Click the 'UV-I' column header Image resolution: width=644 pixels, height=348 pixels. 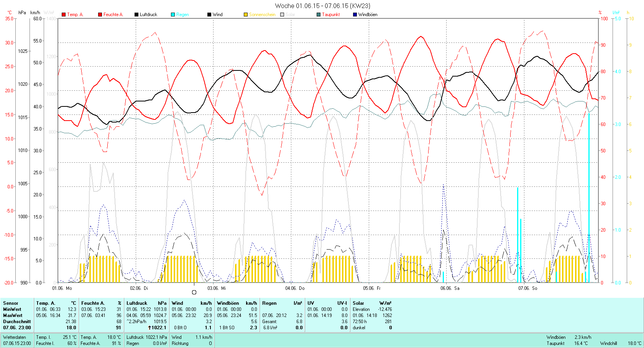click(342, 303)
